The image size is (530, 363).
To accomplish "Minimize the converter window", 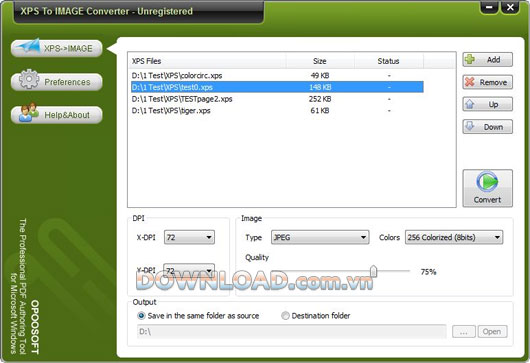I will tap(489, 7).
